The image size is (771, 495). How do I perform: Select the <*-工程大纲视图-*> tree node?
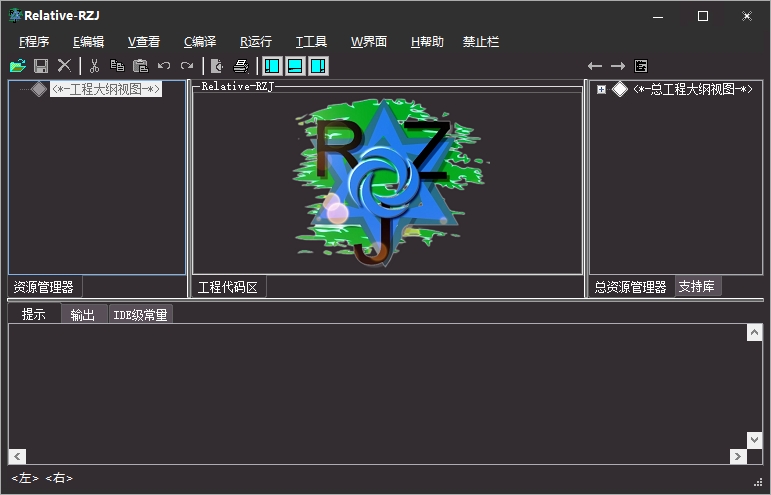(x=106, y=89)
